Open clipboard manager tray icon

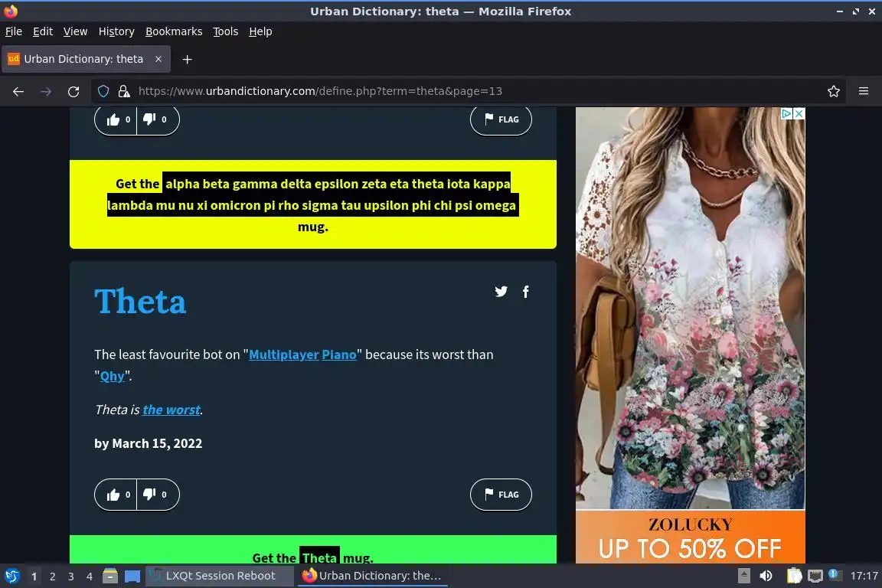[794, 576]
